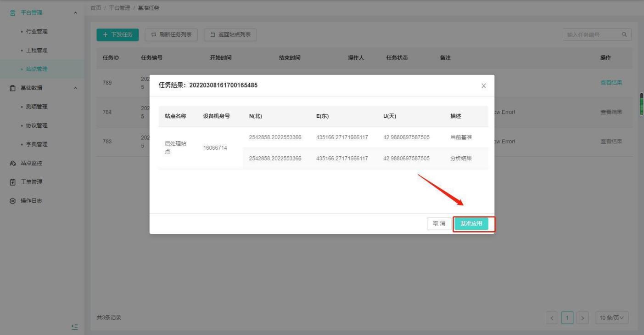
Task: Select 行业管理 submenu item
Action: click(x=37, y=31)
